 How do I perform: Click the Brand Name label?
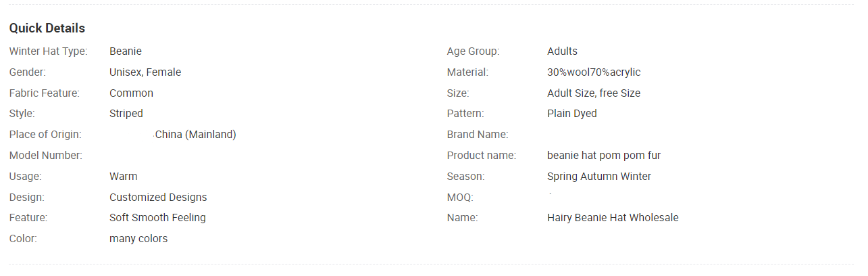click(478, 135)
